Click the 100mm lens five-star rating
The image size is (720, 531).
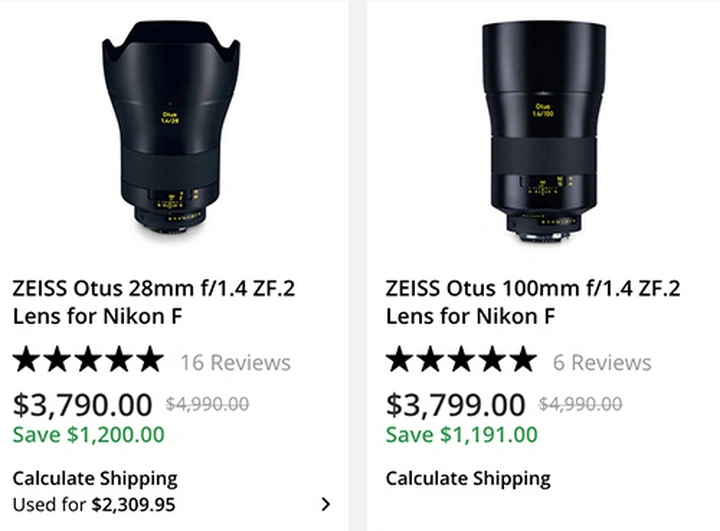(461, 360)
